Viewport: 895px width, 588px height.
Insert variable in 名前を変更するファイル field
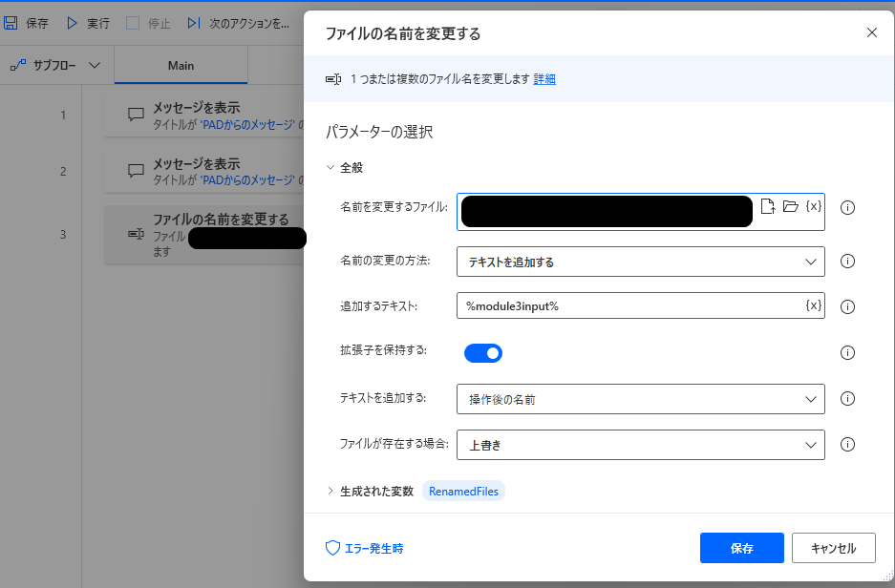coord(814,206)
